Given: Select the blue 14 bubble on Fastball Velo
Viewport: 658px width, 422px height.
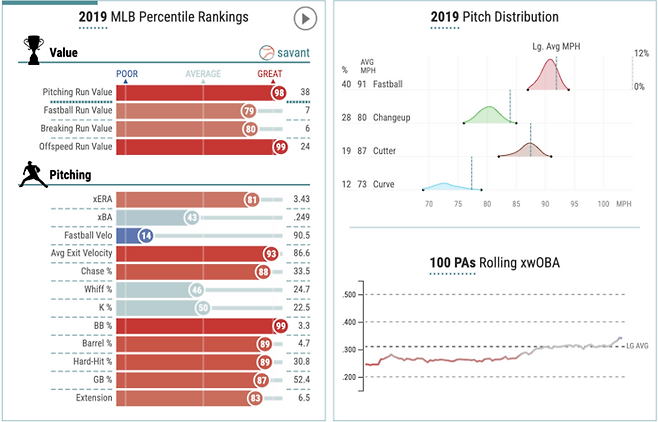Looking at the screenshot, I should point(145,236).
